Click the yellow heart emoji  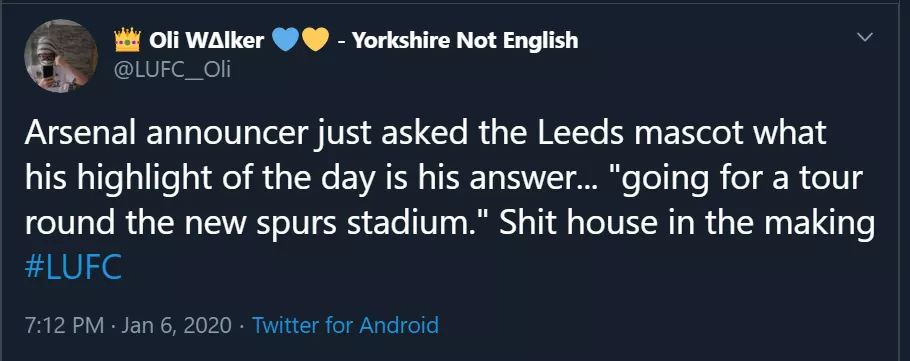pos(316,40)
